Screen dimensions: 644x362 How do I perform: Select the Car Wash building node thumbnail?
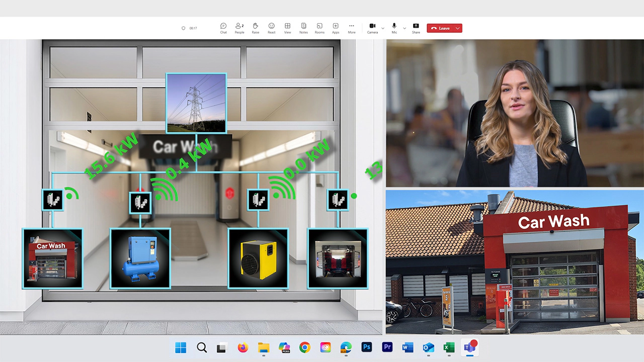point(52,258)
